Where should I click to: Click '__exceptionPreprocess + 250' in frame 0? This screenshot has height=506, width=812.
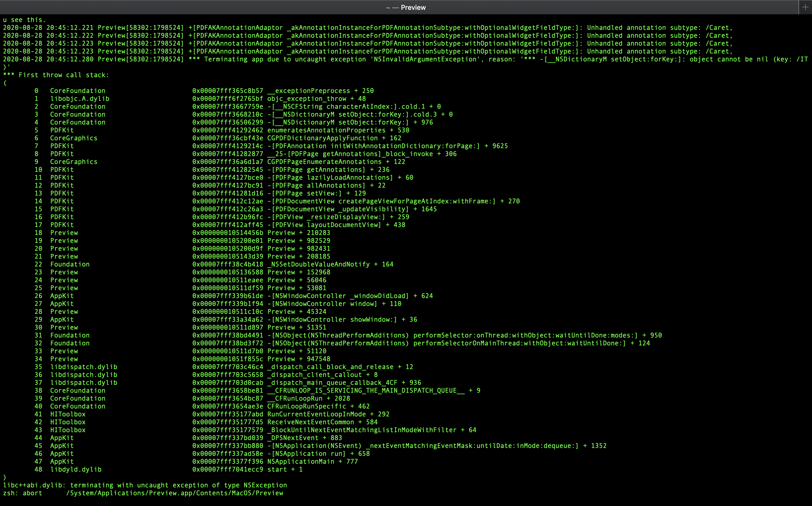click(x=321, y=91)
